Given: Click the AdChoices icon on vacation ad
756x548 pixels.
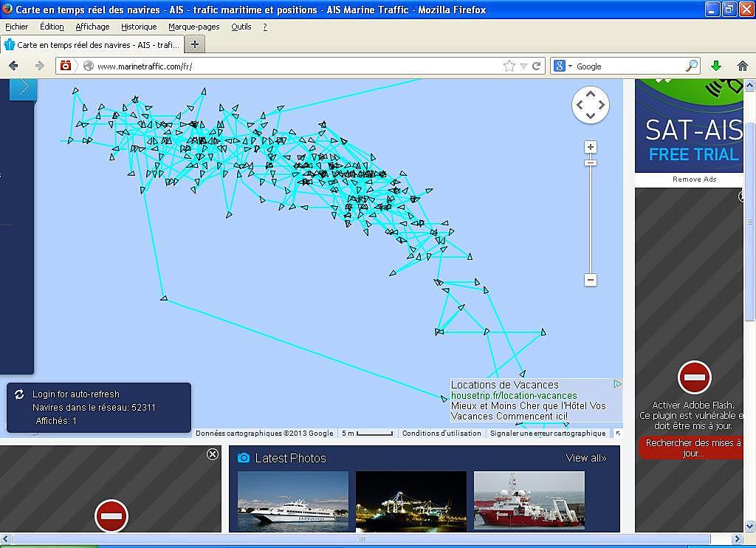Looking at the screenshot, I should click(x=618, y=384).
